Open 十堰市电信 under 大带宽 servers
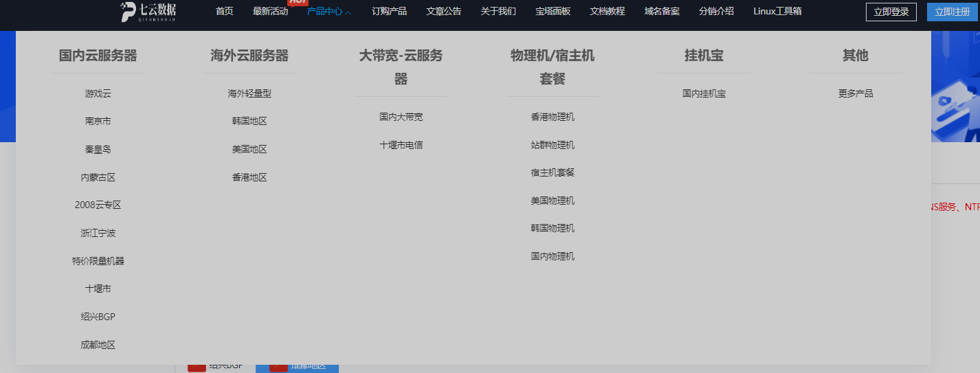 tap(401, 145)
